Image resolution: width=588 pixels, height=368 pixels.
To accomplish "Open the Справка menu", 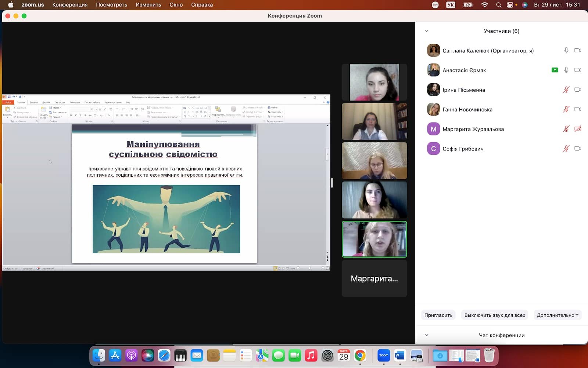I will click(x=202, y=5).
